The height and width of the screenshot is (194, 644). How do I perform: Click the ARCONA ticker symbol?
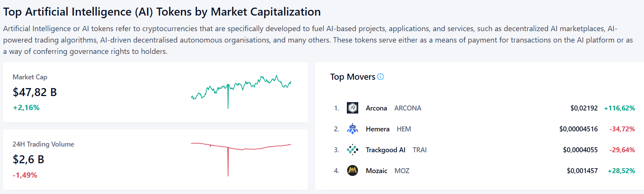[x=408, y=108]
